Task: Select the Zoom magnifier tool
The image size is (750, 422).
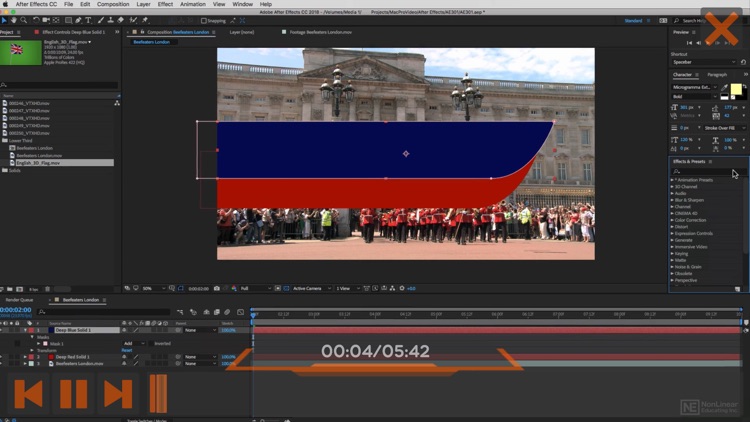Action: coord(23,20)
